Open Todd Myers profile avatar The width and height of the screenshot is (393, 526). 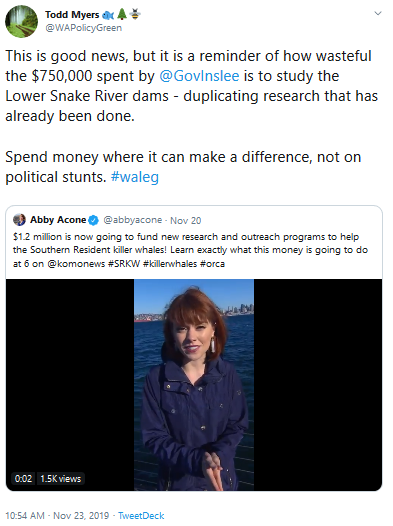coord(21,21)
